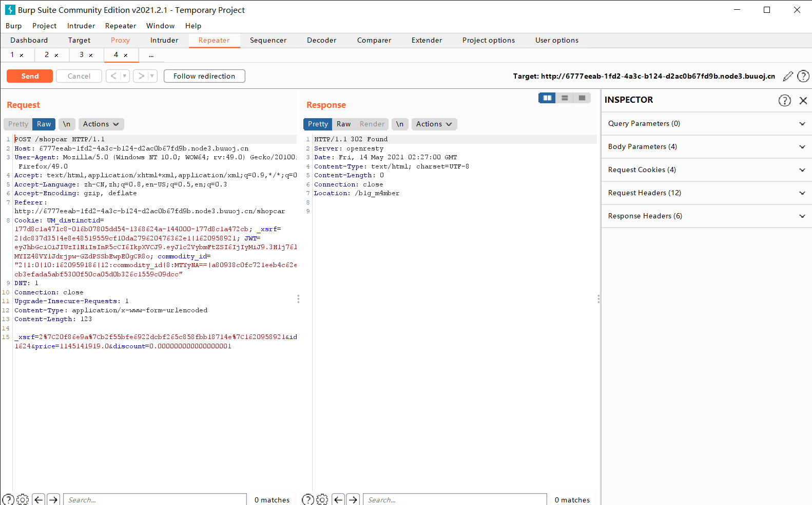
Task: Open the Sequencer tab
Action: coord(268,40)
